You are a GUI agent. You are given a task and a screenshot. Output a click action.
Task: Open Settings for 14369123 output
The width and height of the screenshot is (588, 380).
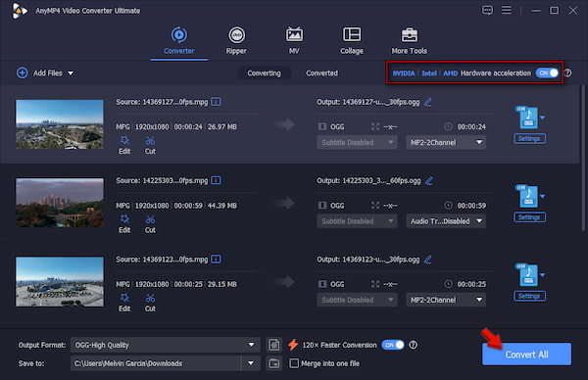tap(529, 296)
